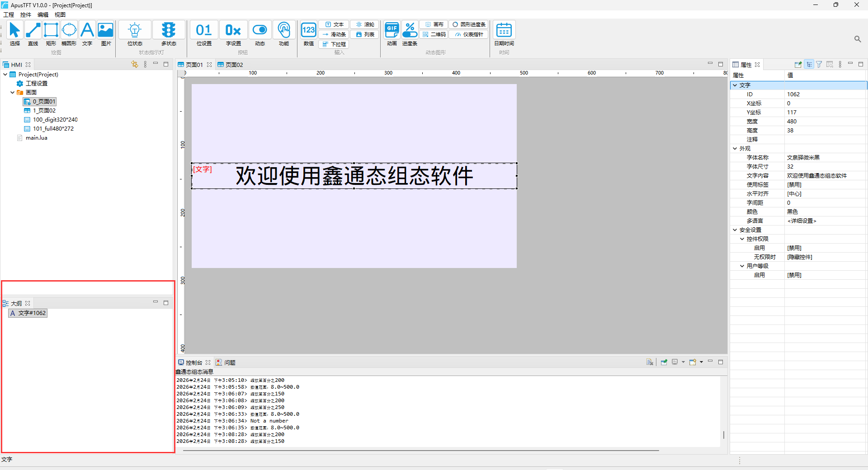Select 文字#1062 in the 大纲 outline

tap(28, 313)
